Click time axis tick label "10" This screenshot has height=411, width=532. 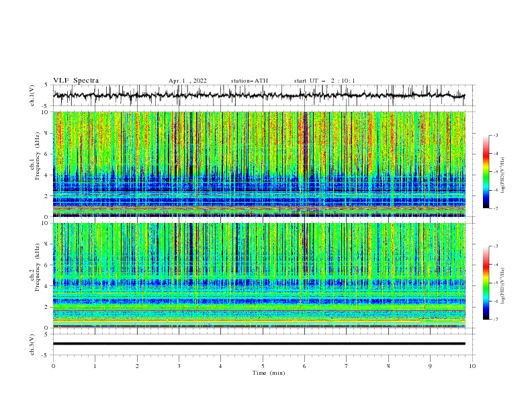tap(472, 366)
